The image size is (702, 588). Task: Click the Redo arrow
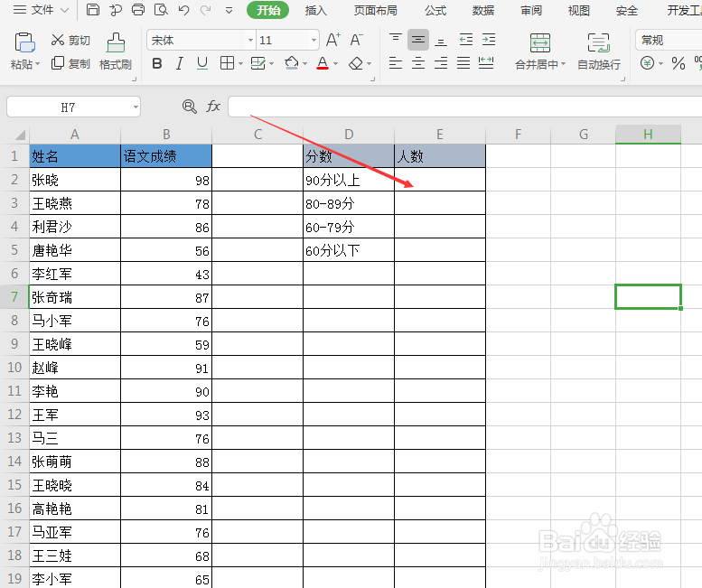205,10
